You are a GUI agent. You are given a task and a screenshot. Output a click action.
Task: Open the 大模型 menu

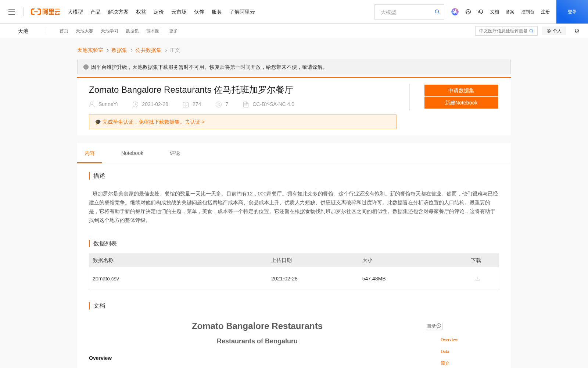coord(75,12)
